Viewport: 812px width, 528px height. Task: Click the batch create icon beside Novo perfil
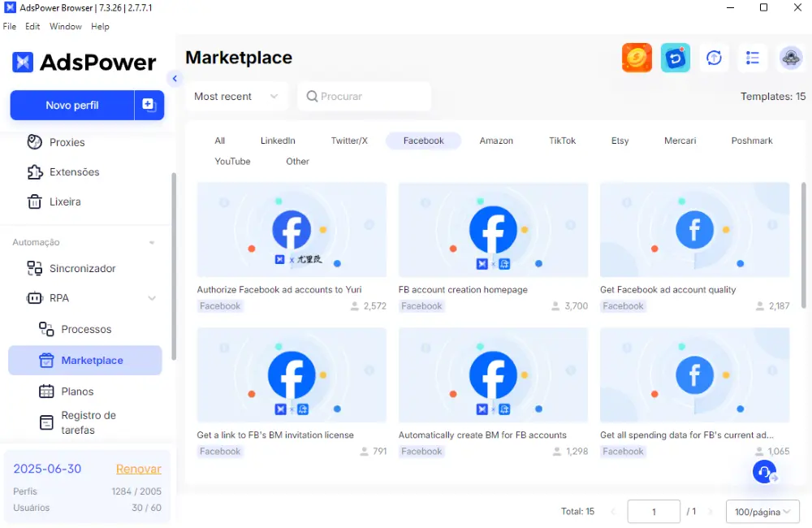pos(149,105)
